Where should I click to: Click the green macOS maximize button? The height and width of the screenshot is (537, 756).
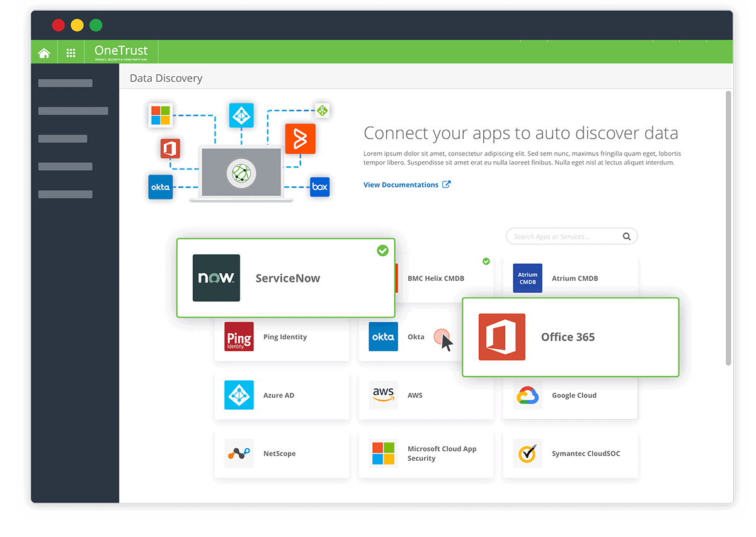[x=96, y=25]
